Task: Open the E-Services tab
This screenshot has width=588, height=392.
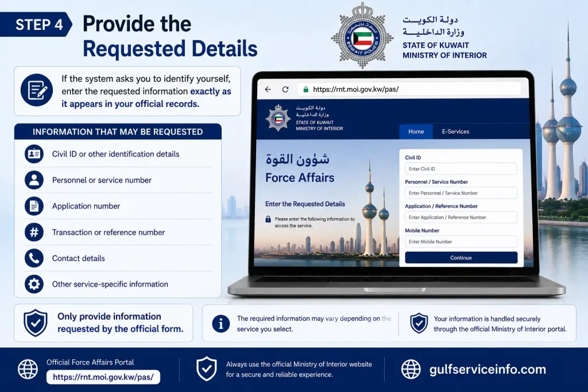Action: click(x=455, y=131)
